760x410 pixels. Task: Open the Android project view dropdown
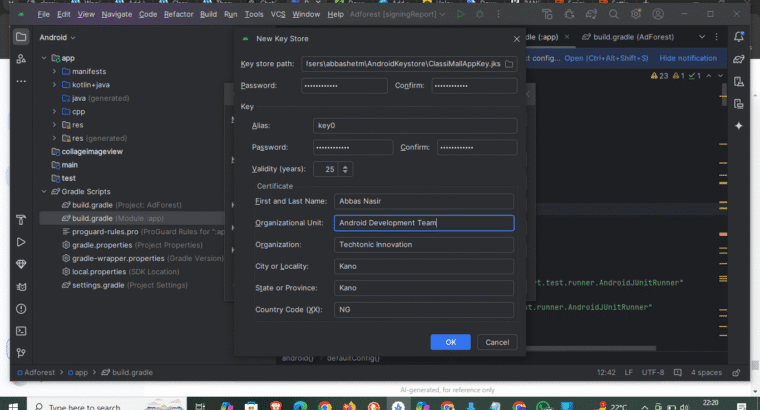point(57,37)
